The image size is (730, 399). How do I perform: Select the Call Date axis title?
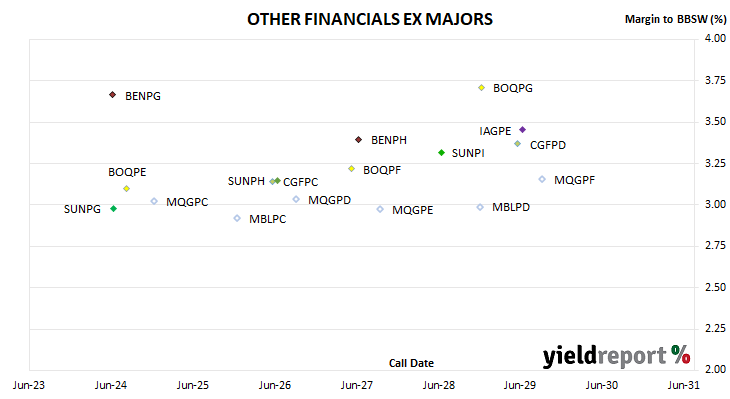coord(411,363)
